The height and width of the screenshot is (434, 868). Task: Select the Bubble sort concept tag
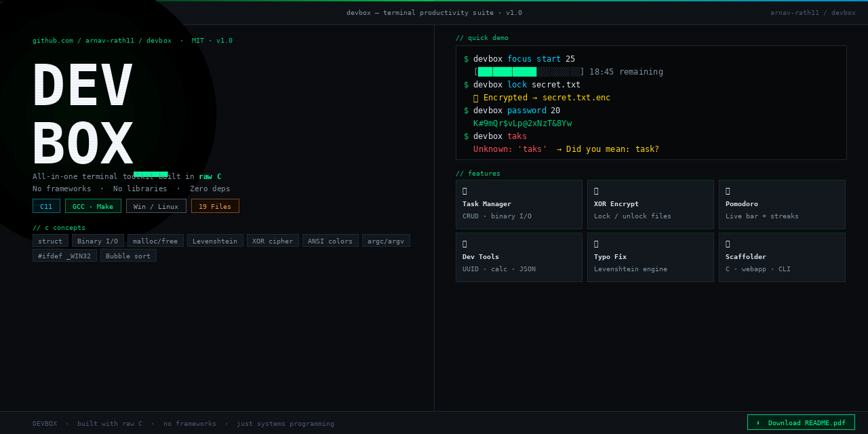click(x=128, y=256)
